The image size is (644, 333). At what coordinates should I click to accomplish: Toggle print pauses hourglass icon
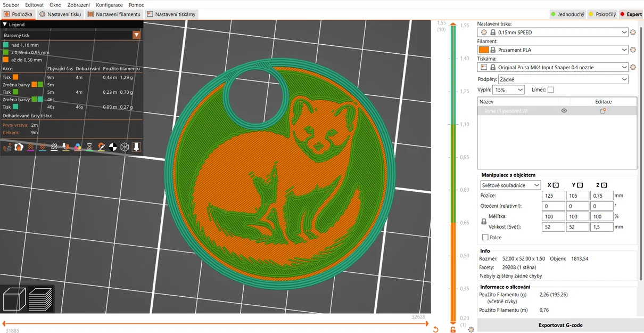coord(89,147)
